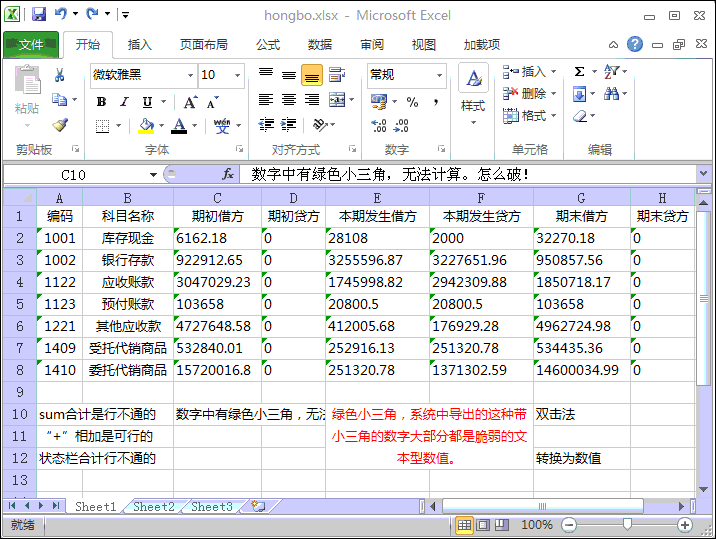This screenshot has width=716, height=539.
Task: Click the zoom in plus button
Action: coord(684,525)
